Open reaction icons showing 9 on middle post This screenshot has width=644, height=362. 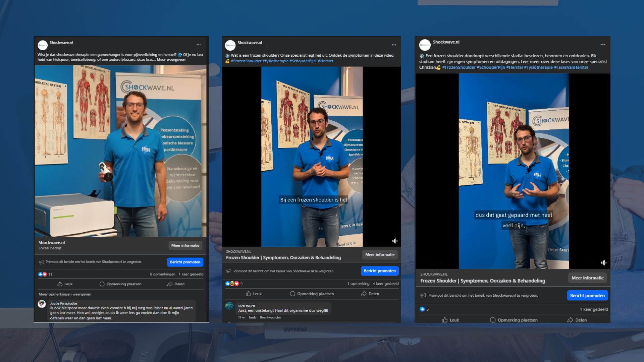click(234, 284)
